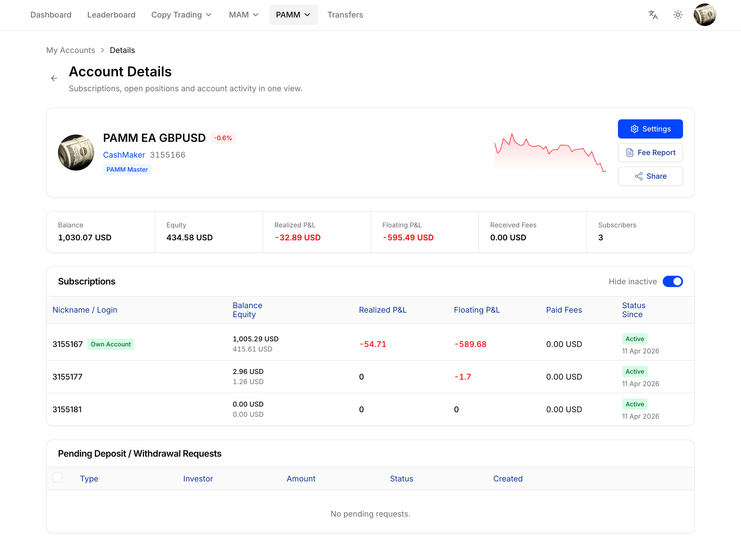The width and height of the screenshot is (741, 560).
Task: Click Active status for 3155167
Action: 634,339
